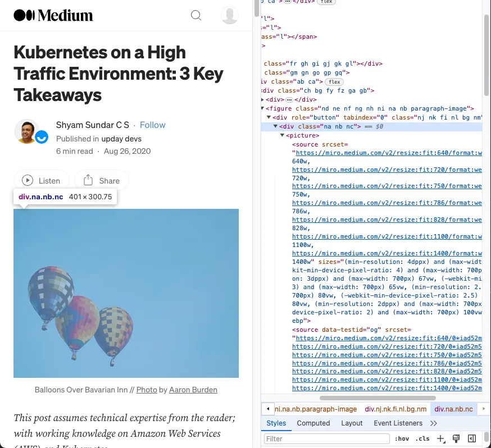The image size is (491, 448).
Task: Click the Medium logo
Action: (53, 15)
